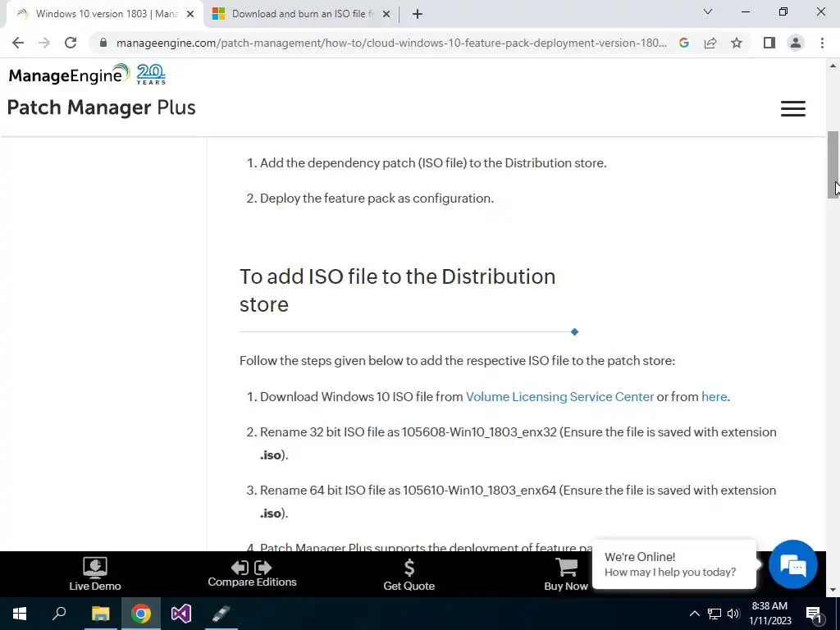Image resolution: width=840 pixels, height=630 pixels.
Task: Click the heading To add ISO file to the Distribution store
Action: 398,290
